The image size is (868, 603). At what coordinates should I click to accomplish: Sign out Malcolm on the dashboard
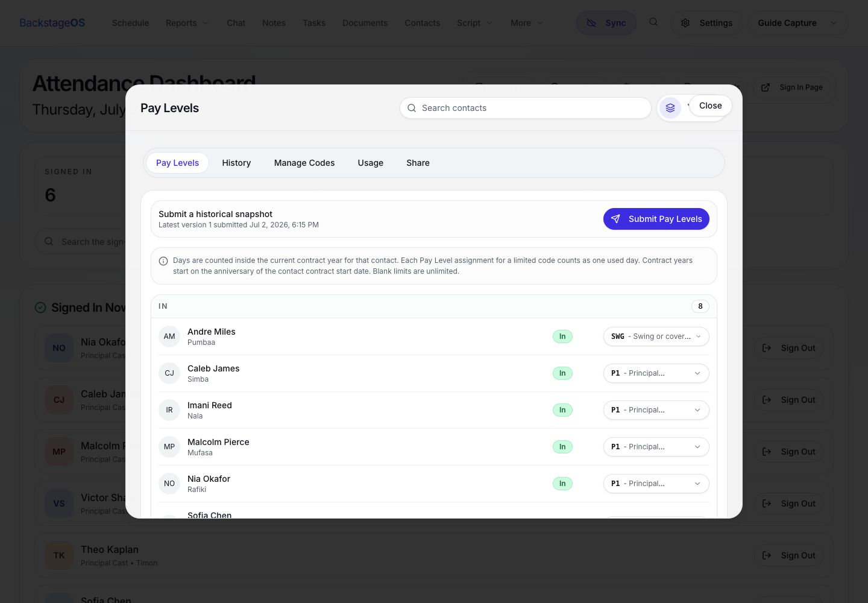(788, 452)
